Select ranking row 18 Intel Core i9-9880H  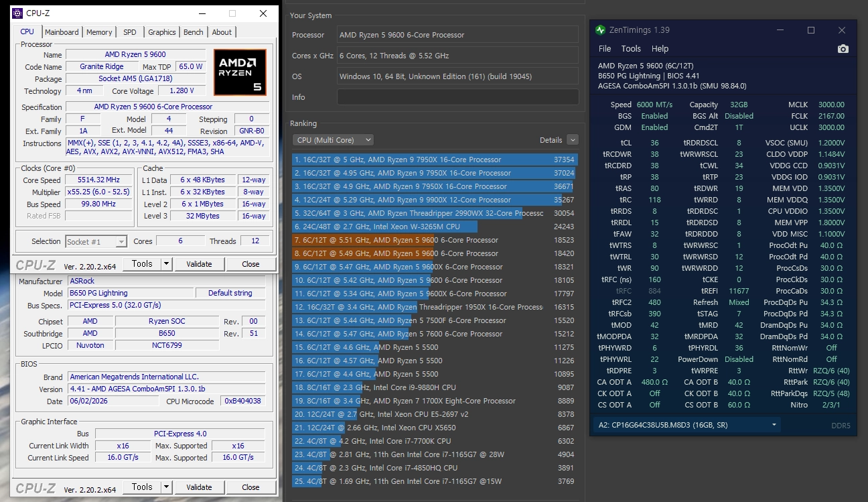click(435, 387)
